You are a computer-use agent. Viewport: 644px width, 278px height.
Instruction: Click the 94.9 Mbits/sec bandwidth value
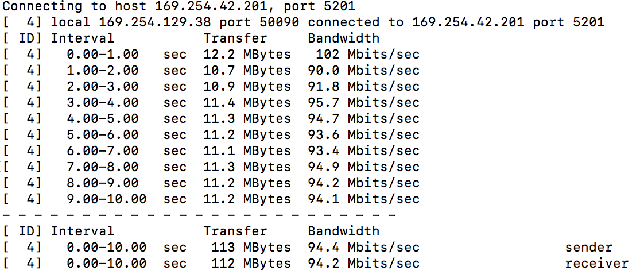pyautogui.click(x=363, y=167)
